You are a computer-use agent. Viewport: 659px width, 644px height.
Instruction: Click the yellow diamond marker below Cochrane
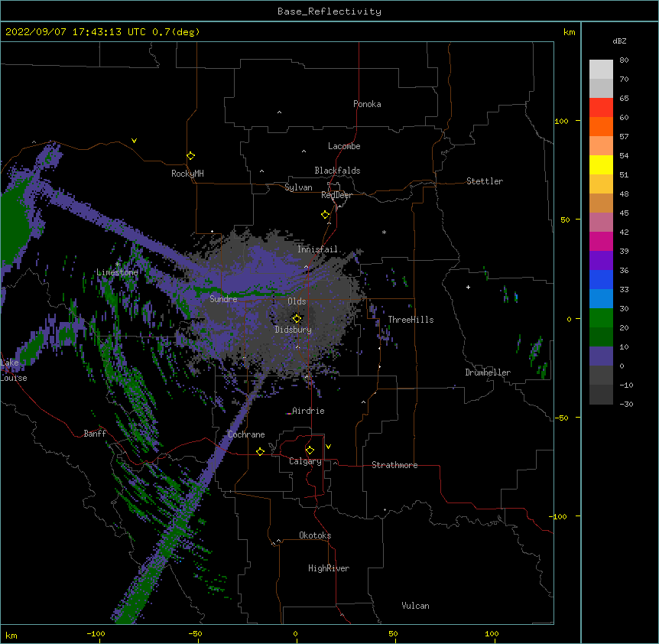pos(260,451)
